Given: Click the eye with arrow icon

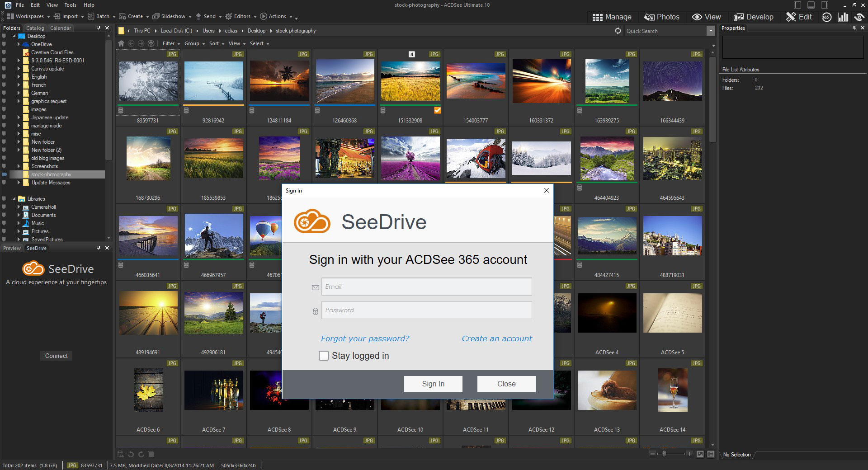Looking at the screenshot, I should 859,17.
